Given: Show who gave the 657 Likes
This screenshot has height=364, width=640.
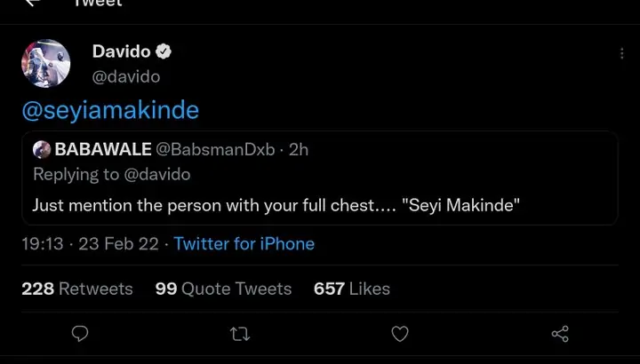Looking at the screenshot, I should point(352,289).
